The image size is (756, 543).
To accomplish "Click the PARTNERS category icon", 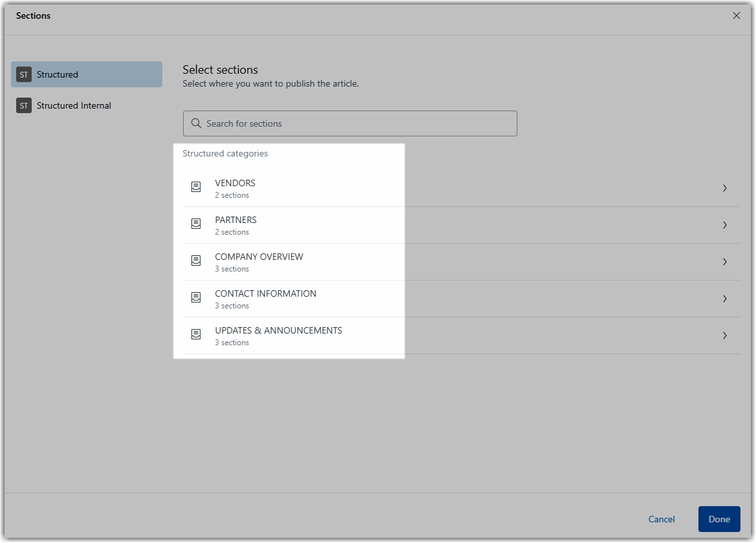I will coord(196,224).
